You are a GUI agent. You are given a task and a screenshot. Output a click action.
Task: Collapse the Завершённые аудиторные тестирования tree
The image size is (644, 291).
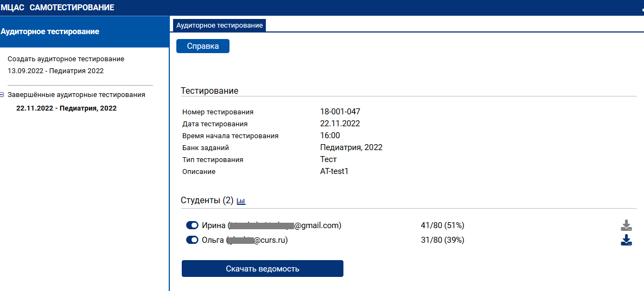[x=2, y=94]
